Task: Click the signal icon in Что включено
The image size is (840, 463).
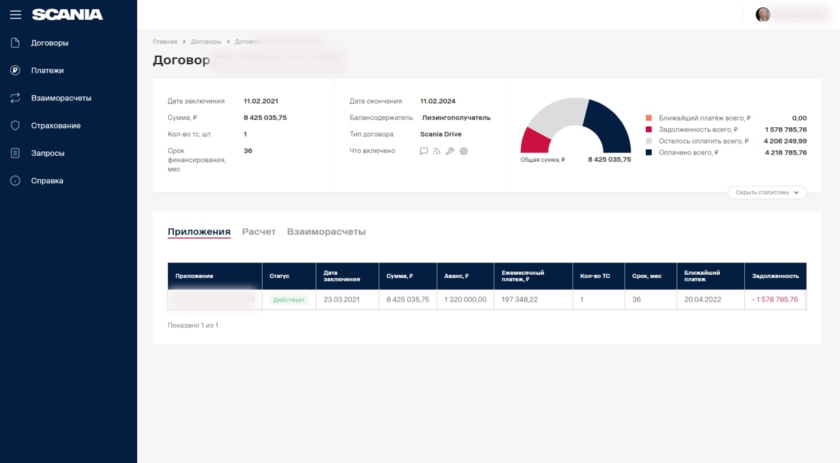Action: pyautogui.click(x=437, y=151)
